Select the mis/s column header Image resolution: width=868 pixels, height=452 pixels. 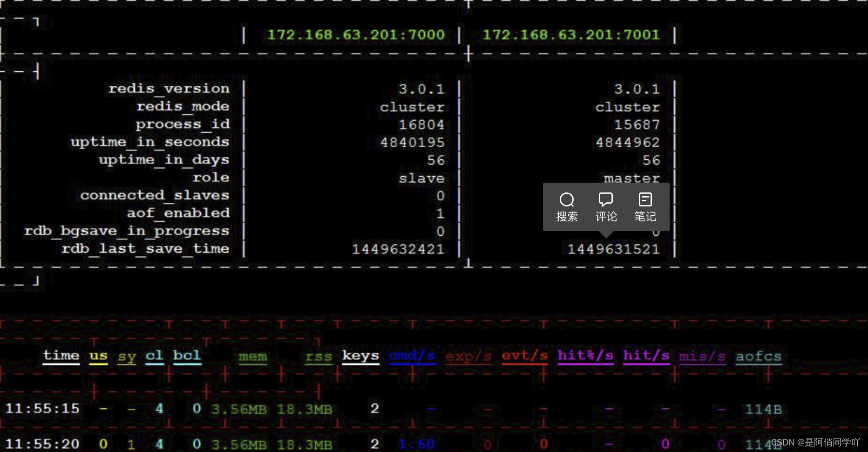tap(702, 357)
